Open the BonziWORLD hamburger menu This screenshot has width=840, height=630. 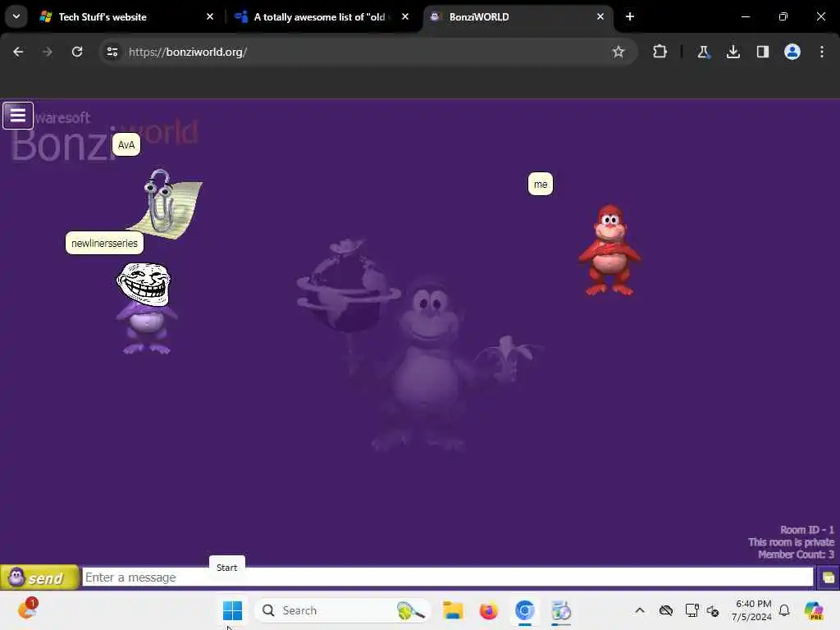point(18,115)
